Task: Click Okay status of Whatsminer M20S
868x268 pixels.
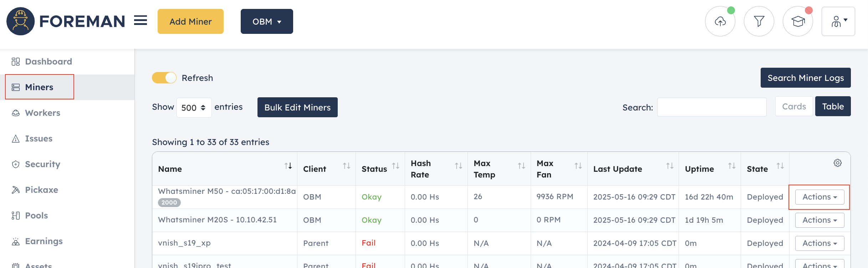Action: tap(372, 220)
